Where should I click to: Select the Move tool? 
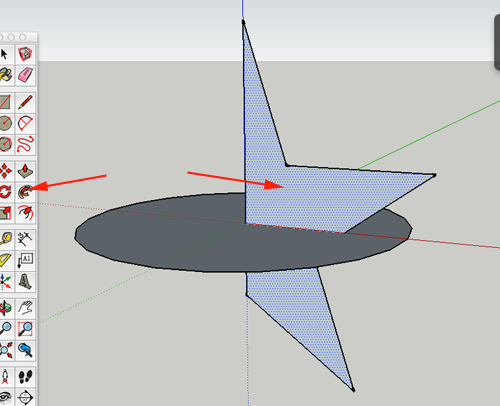(x=6, y=171)
